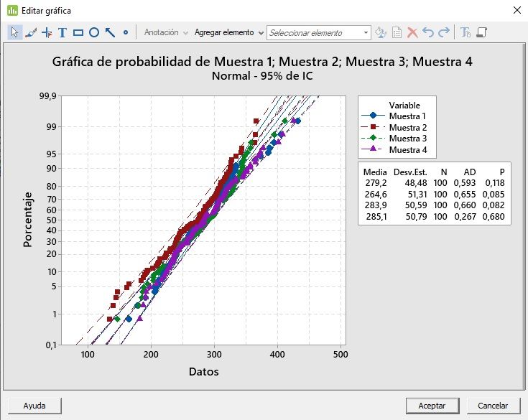Open the Agregar elemento menu
Viewport: 528px width, 420px height.
[228, 32]
